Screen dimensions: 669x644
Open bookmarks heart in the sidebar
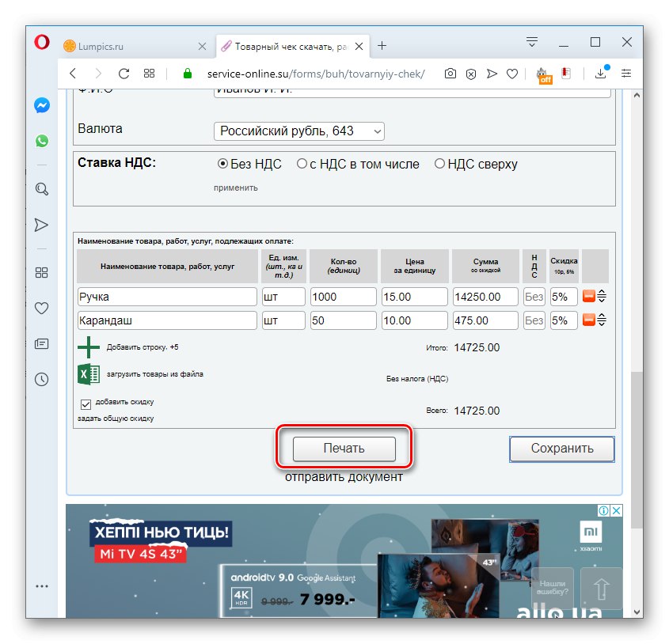click(x=41, y=308)
